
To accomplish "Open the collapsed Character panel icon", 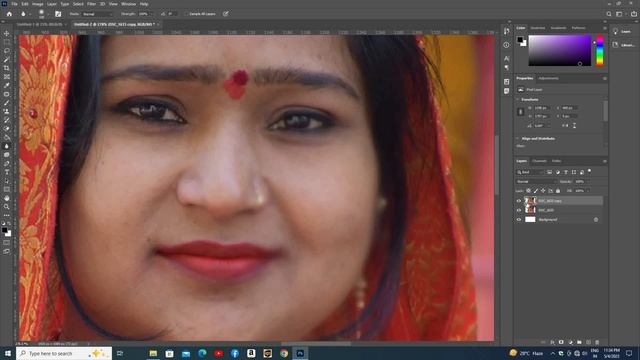I will click(506, 58).
